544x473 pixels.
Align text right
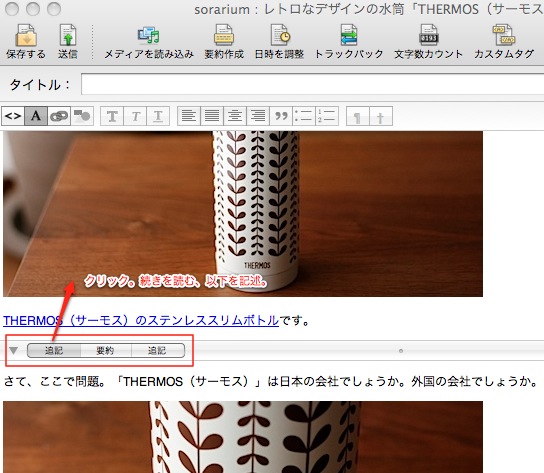point(258,116)
